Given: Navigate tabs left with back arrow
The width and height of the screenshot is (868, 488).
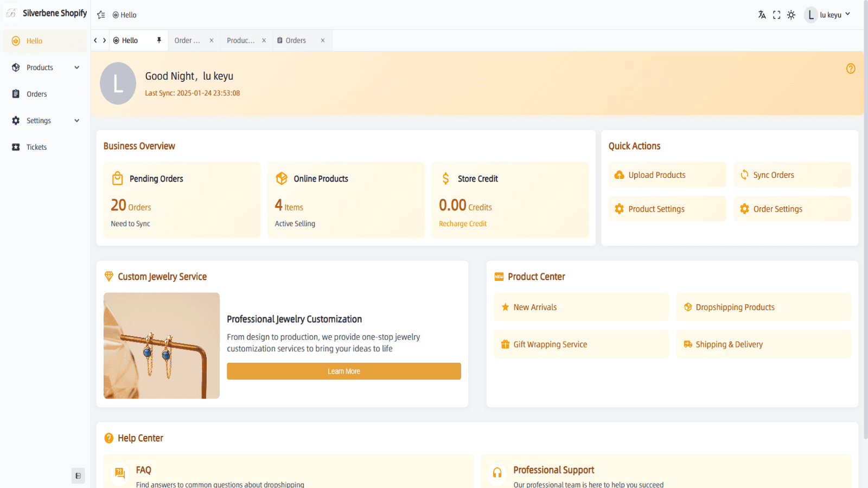Looking at the screenshot, I should [x=95, y=41].
